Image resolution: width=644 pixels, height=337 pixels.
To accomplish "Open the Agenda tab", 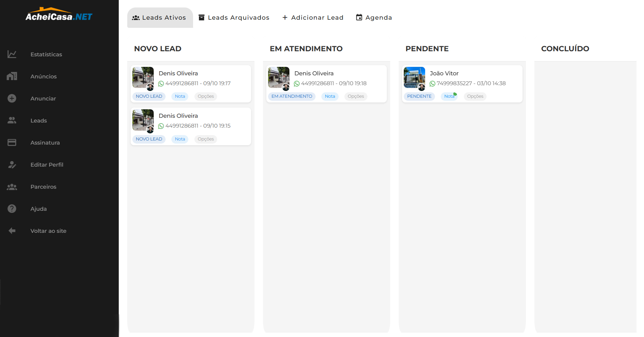I will pos(374,17).
